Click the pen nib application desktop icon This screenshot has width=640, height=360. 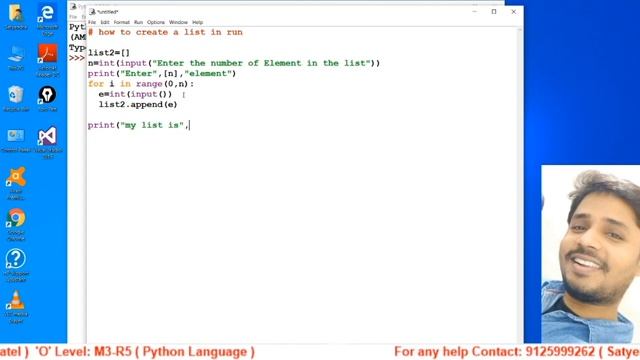coord(47,98)
